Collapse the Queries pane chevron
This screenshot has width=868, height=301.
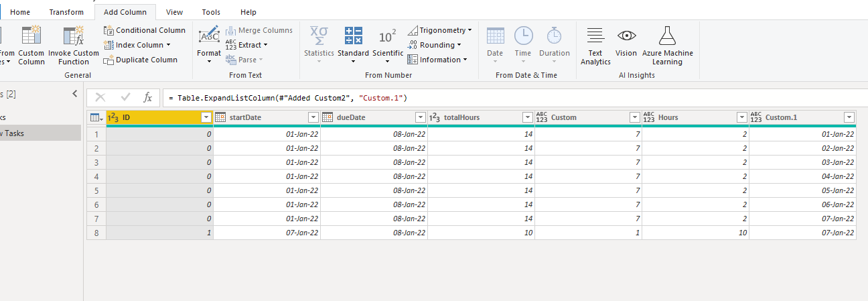click(x=74, y=94)
